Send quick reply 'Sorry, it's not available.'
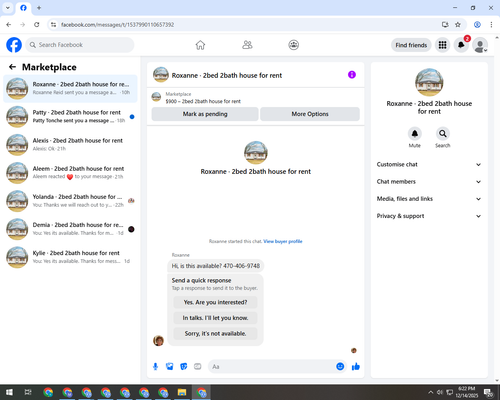This screenshot has width=500, height=400. (x=215, y=334)
